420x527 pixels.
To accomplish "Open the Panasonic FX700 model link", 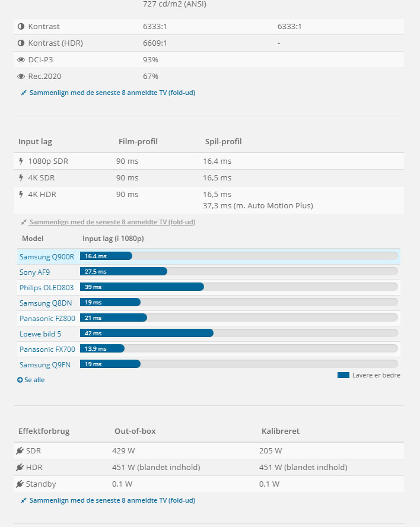I will (47, 349).
